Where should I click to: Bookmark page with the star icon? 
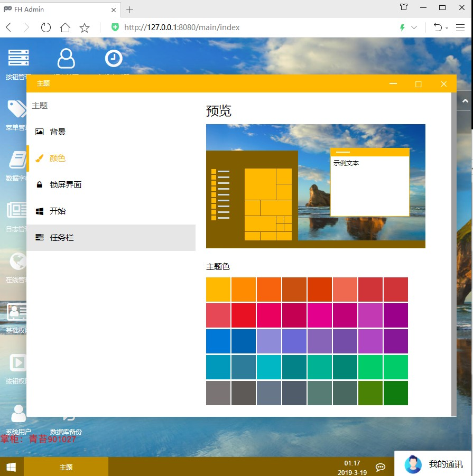[x=85, y=28]
